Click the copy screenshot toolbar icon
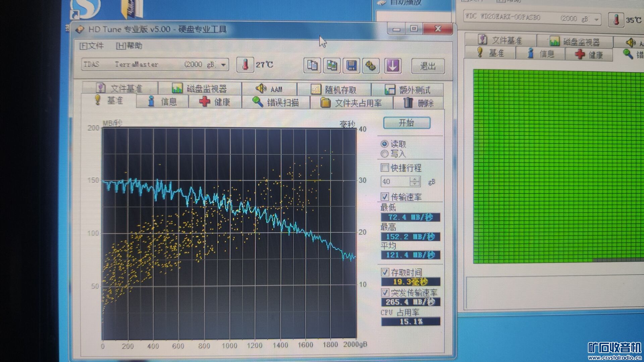Viewport: 644px width, 362px height. pyautogui.click(x=332, y=65)
